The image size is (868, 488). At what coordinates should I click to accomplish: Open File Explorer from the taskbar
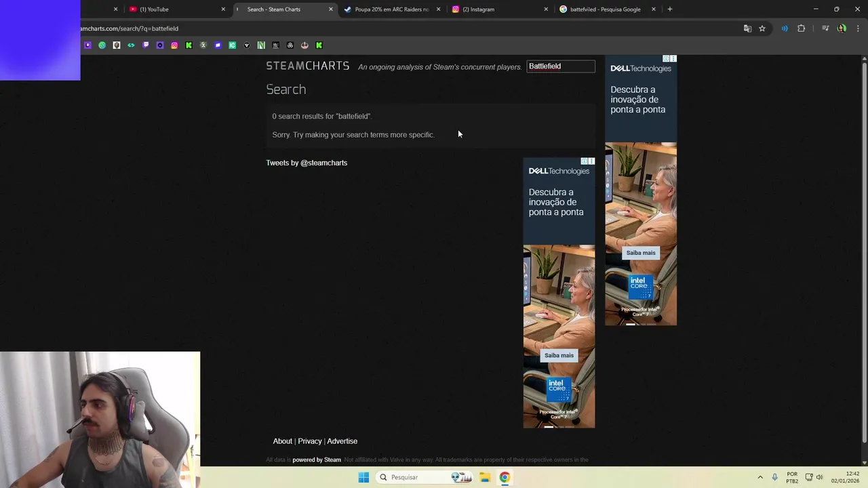(485, 477)
